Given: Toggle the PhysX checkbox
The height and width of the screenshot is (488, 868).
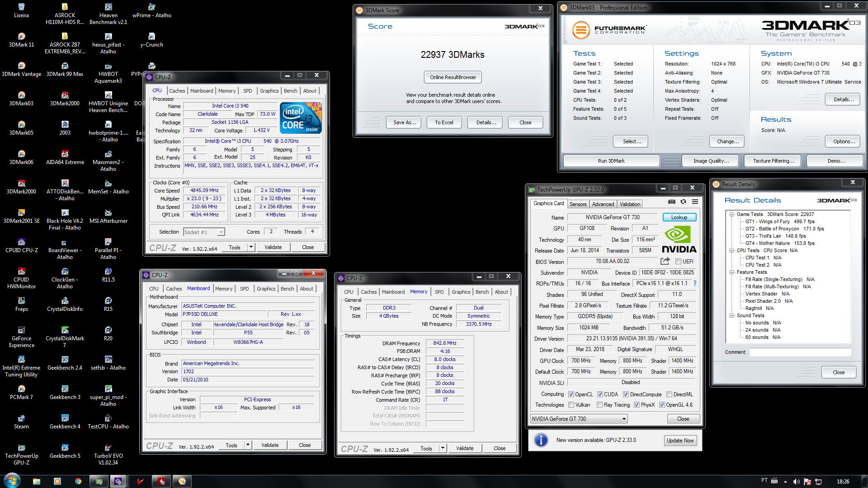Looking at the screenshot, I should tap(637, 405).
